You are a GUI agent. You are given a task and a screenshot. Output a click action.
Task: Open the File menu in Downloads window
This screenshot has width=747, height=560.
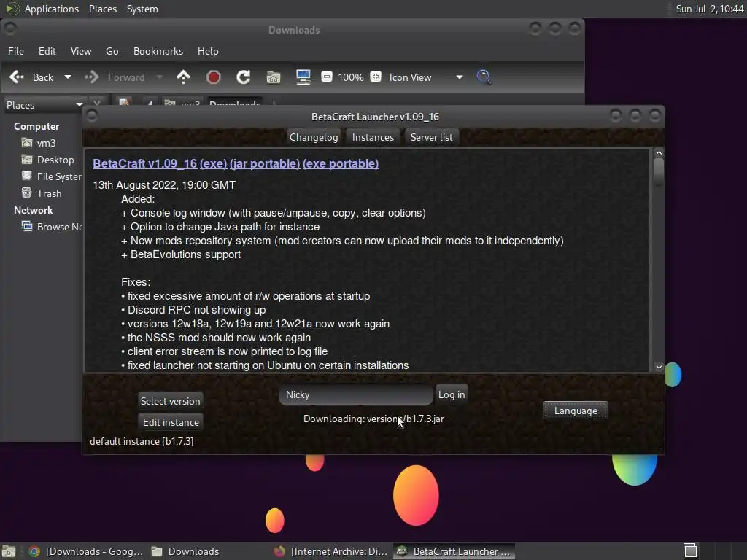(16, 51)
